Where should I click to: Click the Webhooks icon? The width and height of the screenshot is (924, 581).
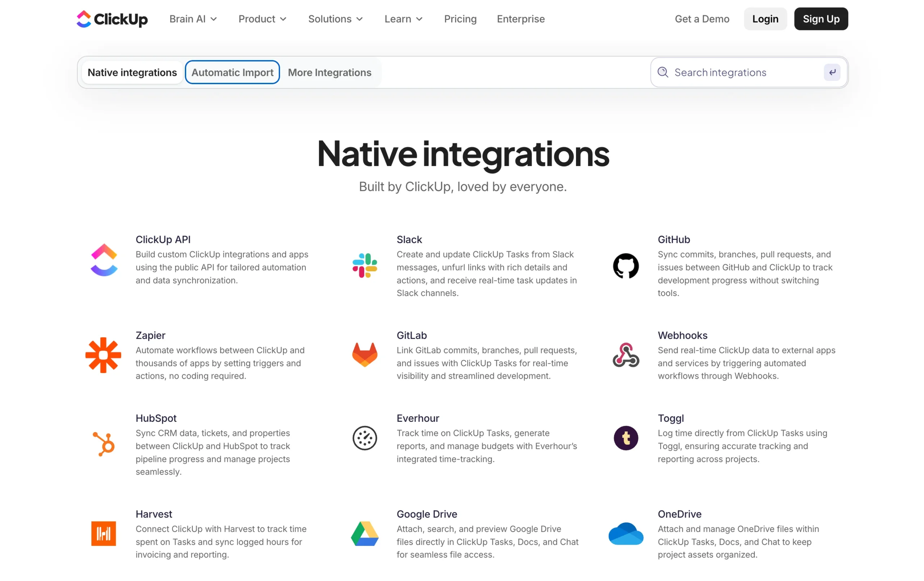click(x=626, y=355)
